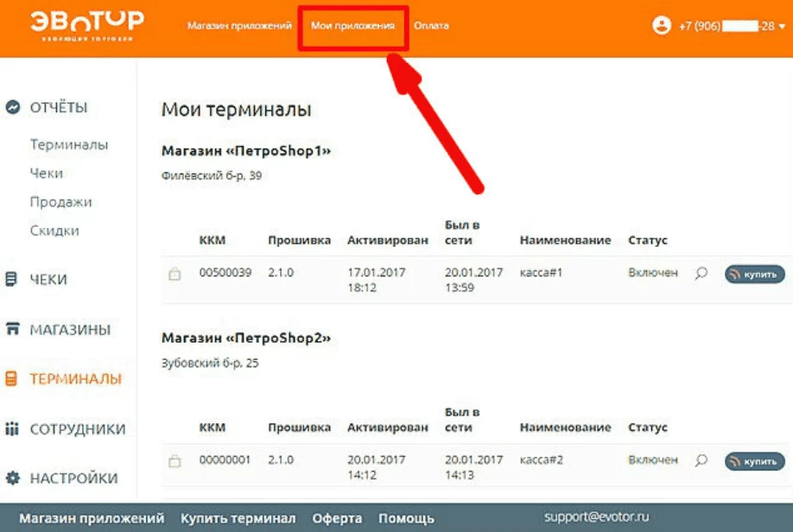Image resolution: width=793 pixels, height=532 pixels.
Task: Click the Employees icon in sidebar
Action: 12,429
